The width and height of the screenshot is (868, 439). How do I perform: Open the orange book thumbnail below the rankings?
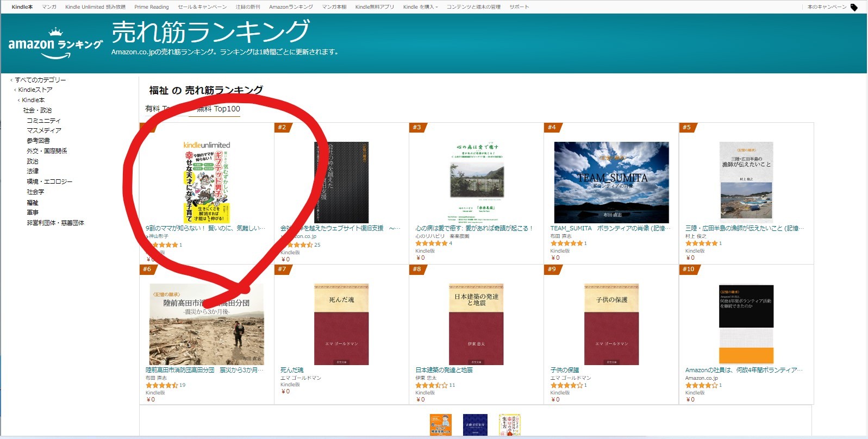[x=441, y=425]
